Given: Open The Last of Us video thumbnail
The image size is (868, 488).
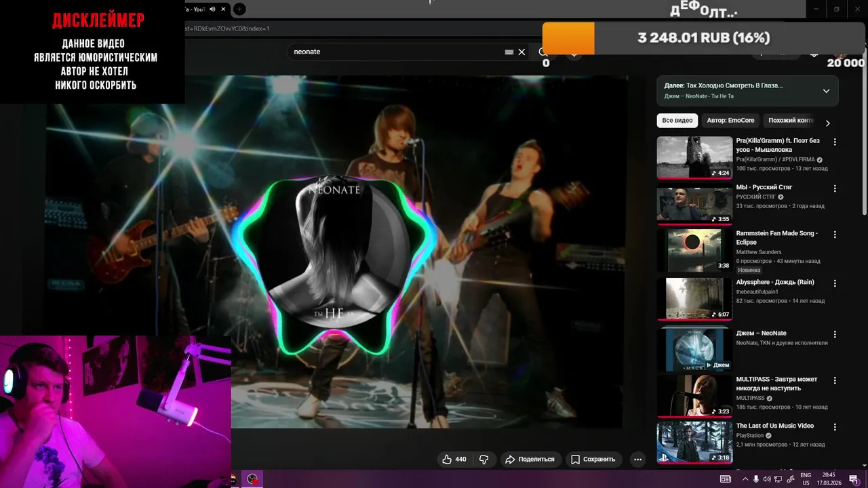Looking at the screenshot, I should (x=694, y=442).
